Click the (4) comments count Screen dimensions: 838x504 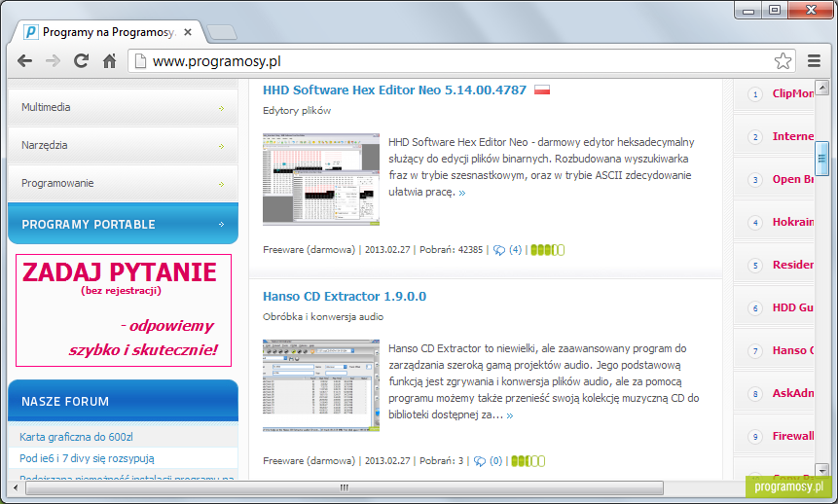515,250
